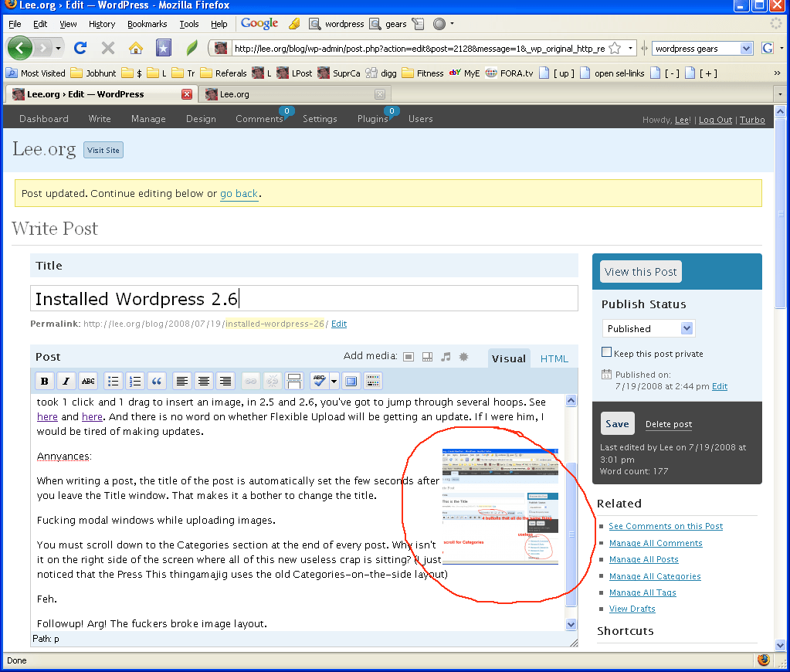The image size is (790, 672).
Task: Open address bar URL history dropdown
Action: 630,49
